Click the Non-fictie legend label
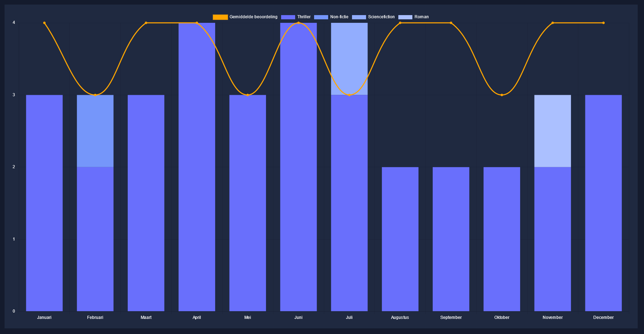The height and width of the screenshot is (334, 644). click(339, 17)
